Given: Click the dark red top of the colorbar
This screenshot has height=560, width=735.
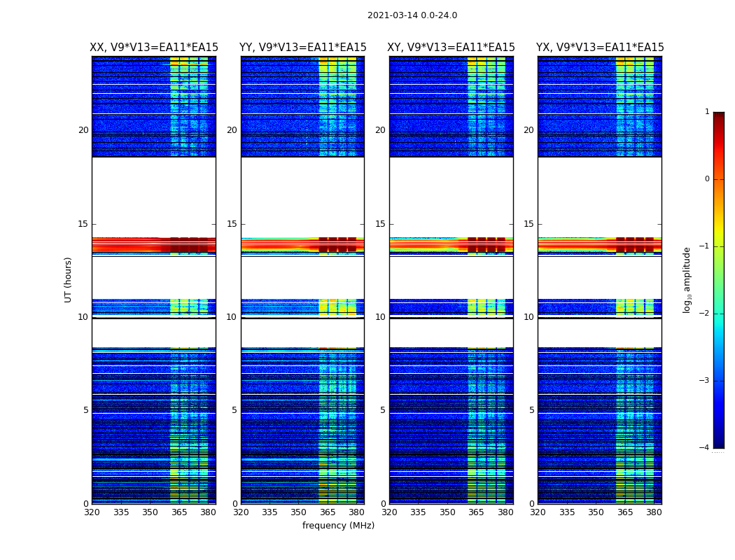Looking at the screenshot, I should click(719, 115).
